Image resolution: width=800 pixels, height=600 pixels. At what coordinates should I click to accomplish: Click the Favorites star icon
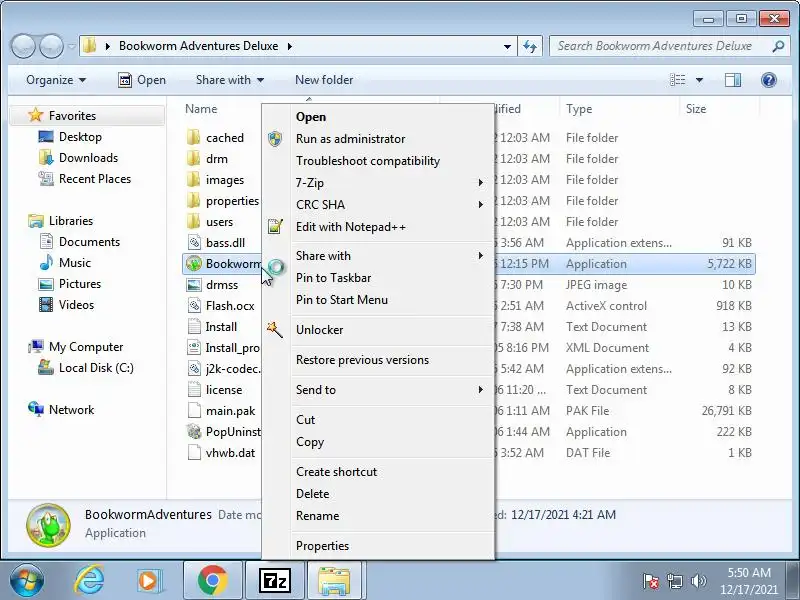[x=36, y=115]
